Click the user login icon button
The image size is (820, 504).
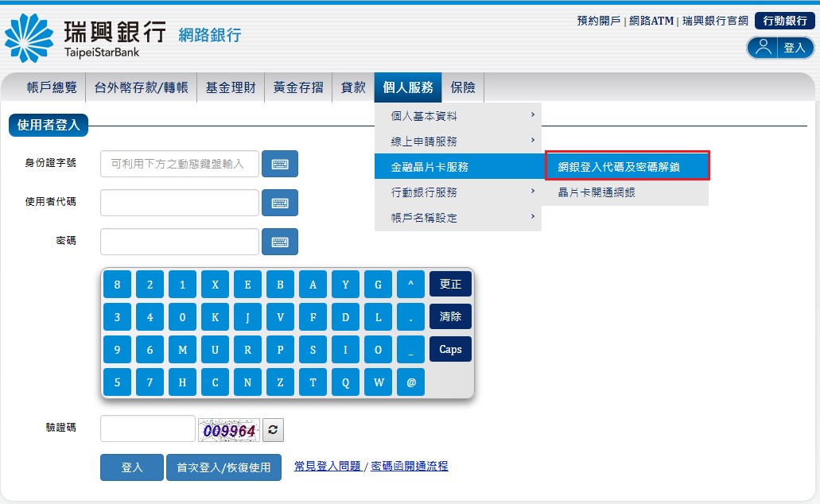pyautogui.click(x=780, y=48)
